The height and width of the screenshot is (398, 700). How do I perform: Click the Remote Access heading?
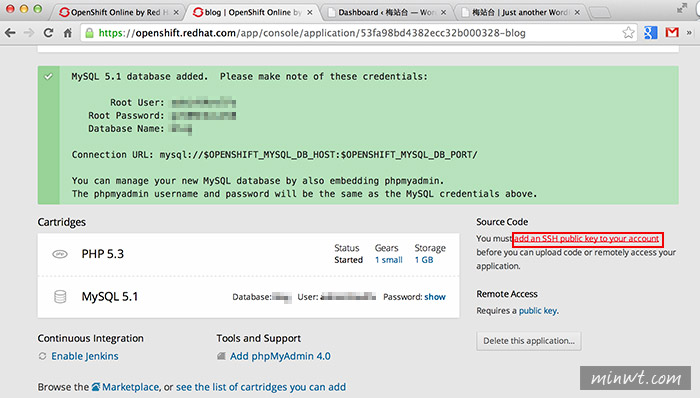coord(507,294)
